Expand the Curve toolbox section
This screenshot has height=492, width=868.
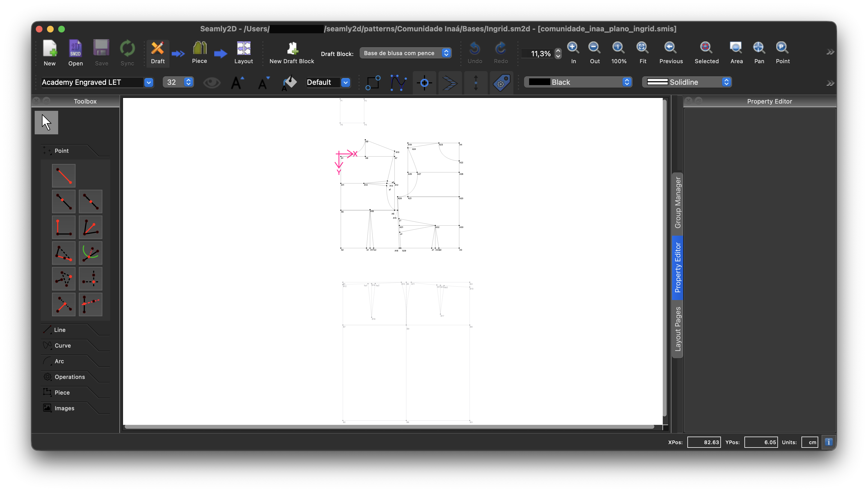pyautogui.click(x=75, y=345)
